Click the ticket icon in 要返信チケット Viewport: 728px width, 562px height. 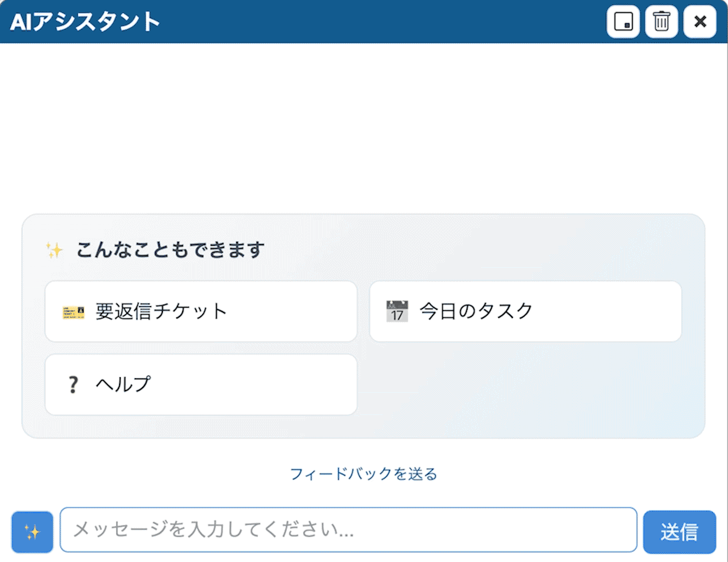[x=73, y=312]
